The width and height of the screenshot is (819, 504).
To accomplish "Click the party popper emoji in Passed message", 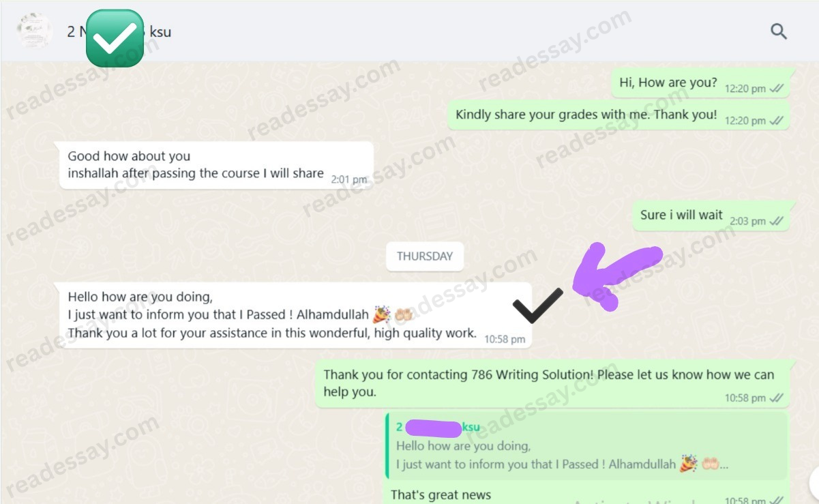I will point(382,315).
